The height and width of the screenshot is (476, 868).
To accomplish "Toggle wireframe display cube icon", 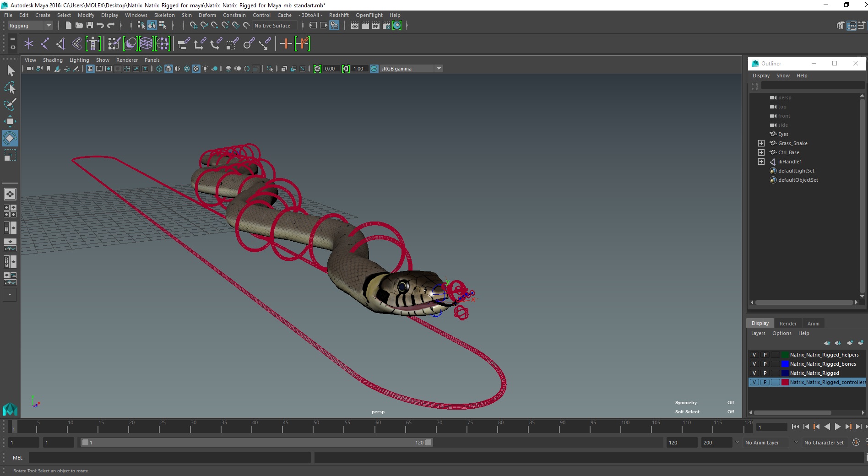I will [159, 69].
